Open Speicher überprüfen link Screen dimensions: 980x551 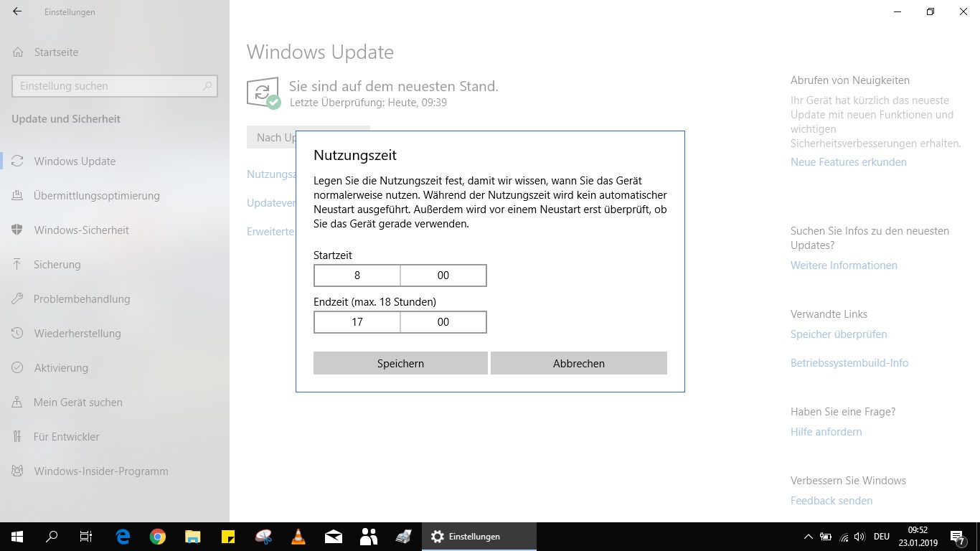(839, 334)
